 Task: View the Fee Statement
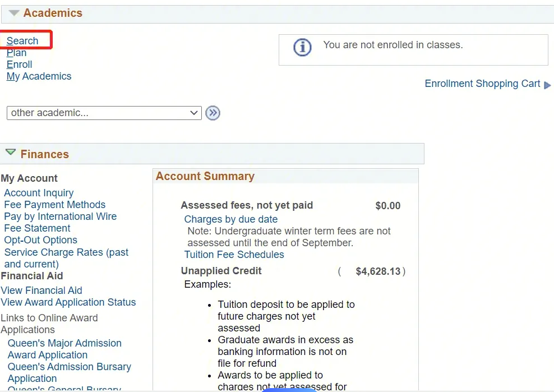[37, 228]
